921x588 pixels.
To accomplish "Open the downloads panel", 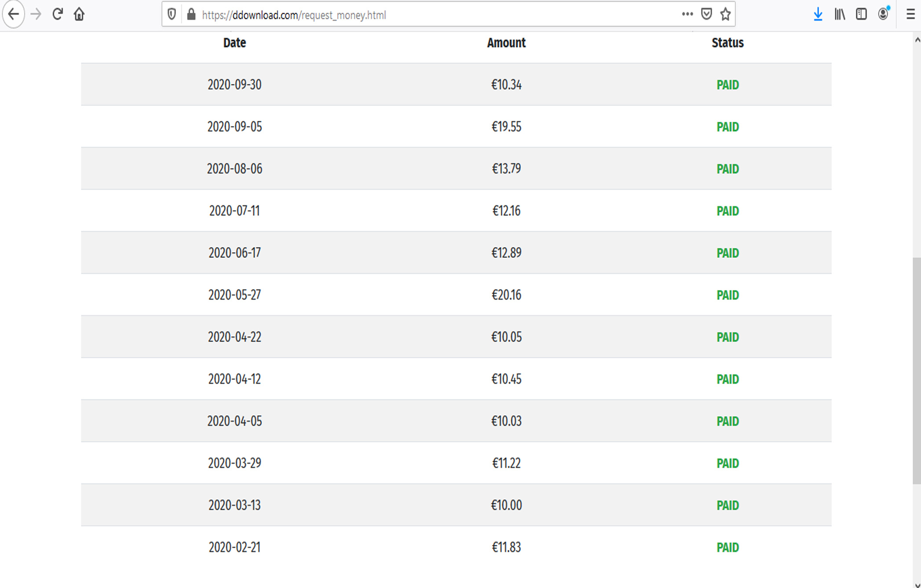I will pos(818,15).
